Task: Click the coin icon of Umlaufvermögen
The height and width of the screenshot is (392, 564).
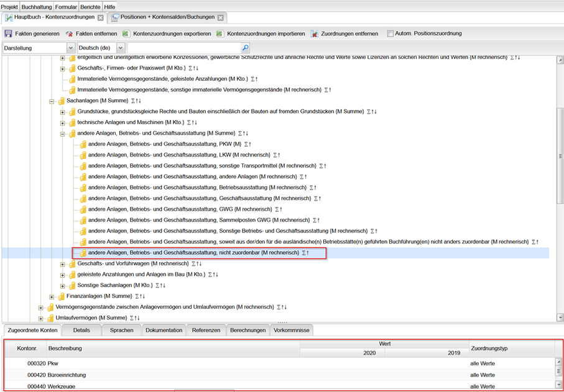Action: click(51, 318)
